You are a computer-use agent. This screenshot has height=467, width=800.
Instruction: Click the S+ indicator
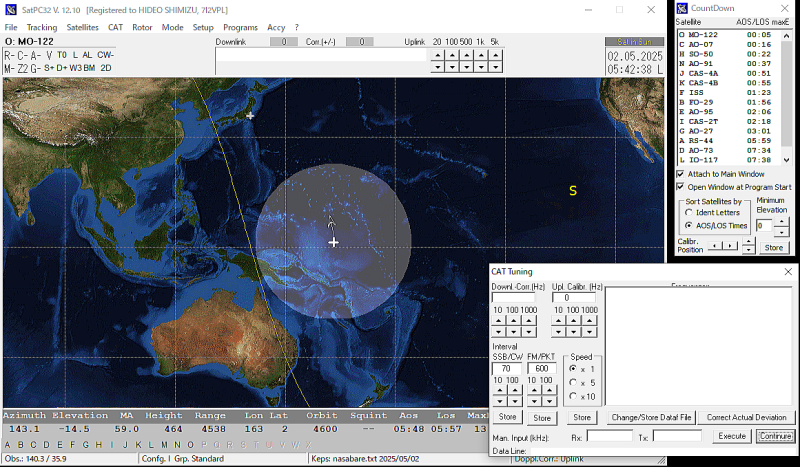pos(49,68)
